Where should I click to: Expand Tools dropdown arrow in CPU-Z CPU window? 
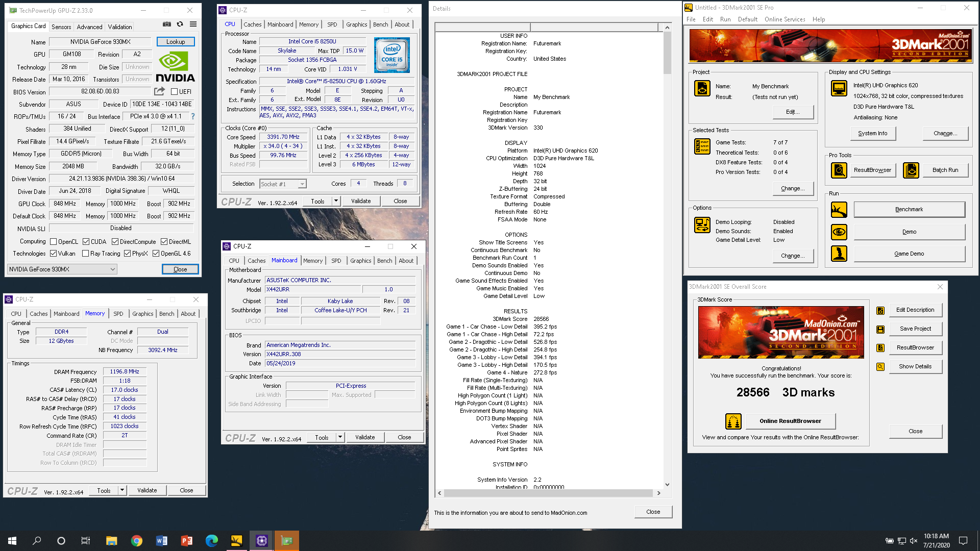[336, 201]
